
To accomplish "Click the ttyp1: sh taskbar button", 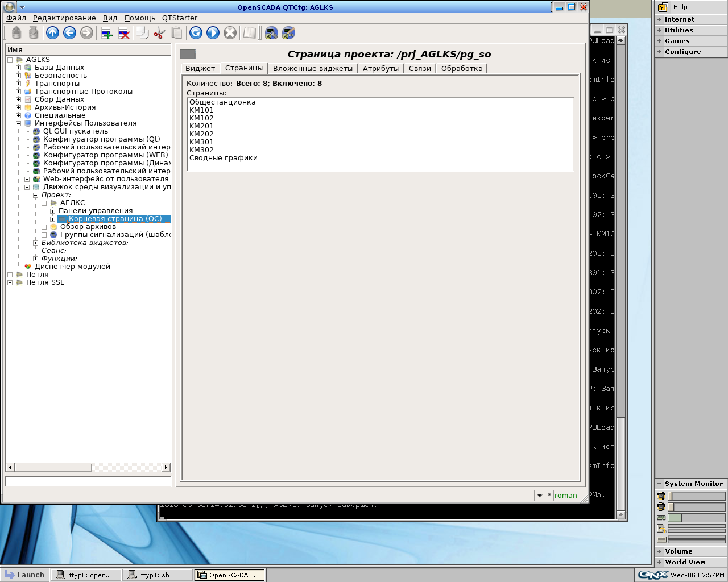I will coord(158,575).
